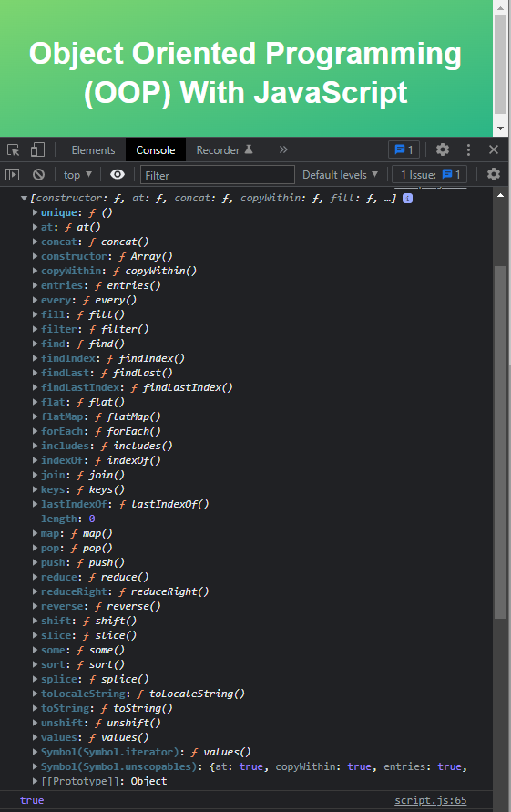Close the DevTools panel

494,149
